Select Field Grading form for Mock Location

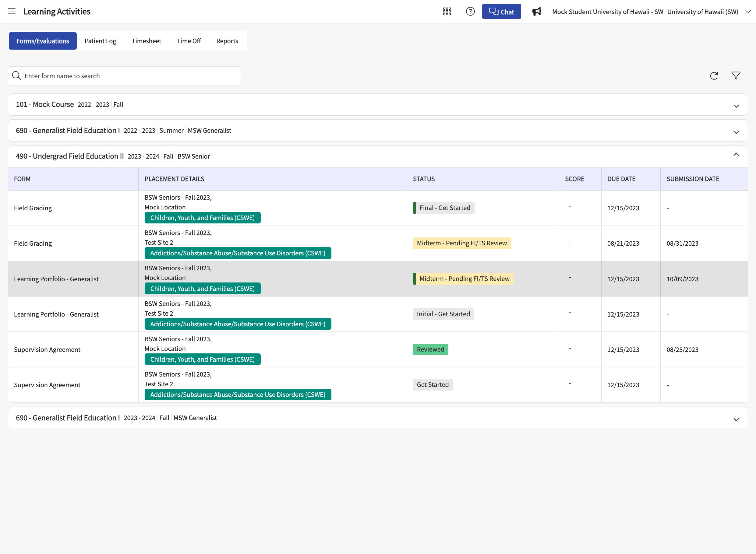[33, 208]
